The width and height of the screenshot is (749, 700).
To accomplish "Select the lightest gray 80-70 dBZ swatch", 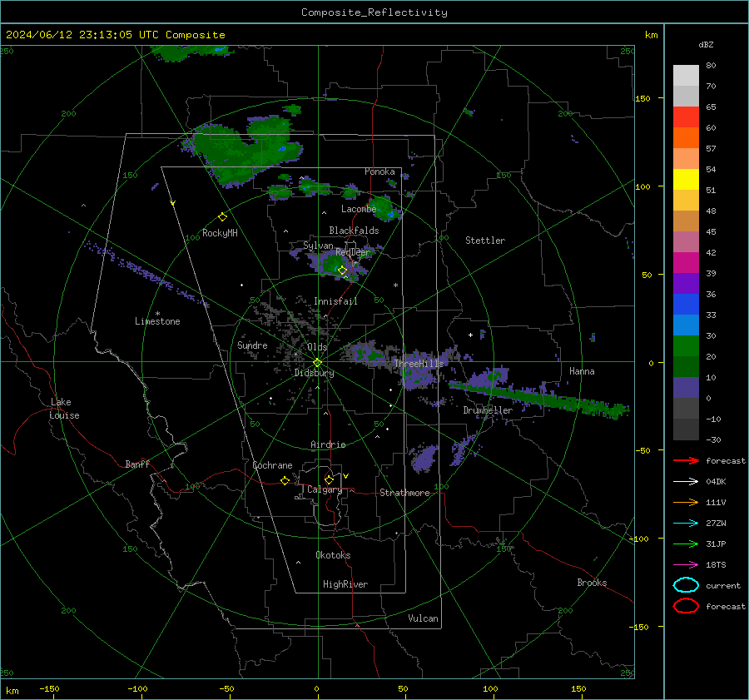I will [686, 76].
